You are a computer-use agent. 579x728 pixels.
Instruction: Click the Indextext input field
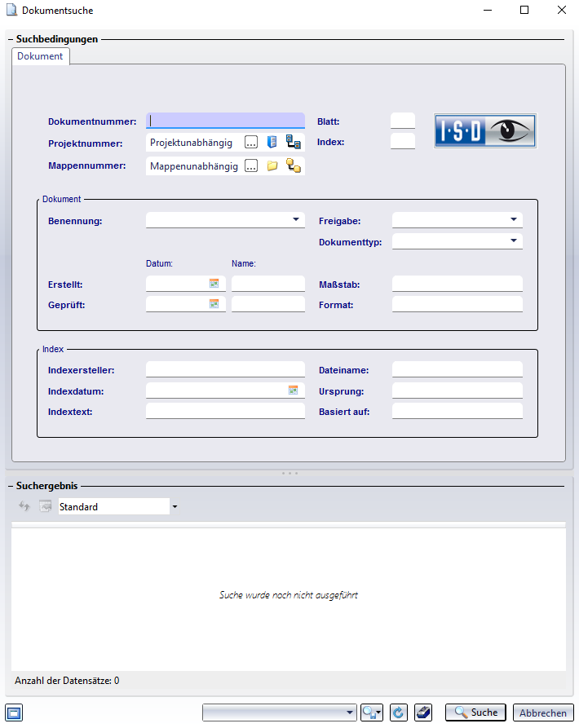[226, 411]
